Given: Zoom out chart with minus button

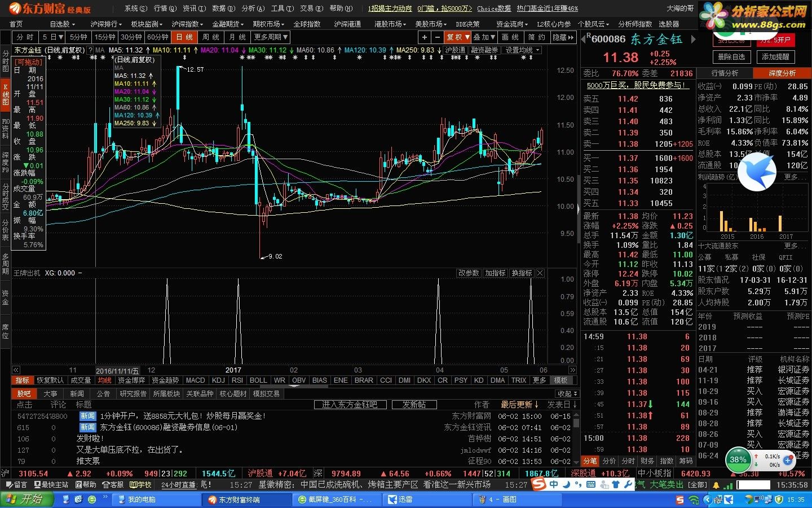Looking at the screenshot, I should (x=438, y=37).
